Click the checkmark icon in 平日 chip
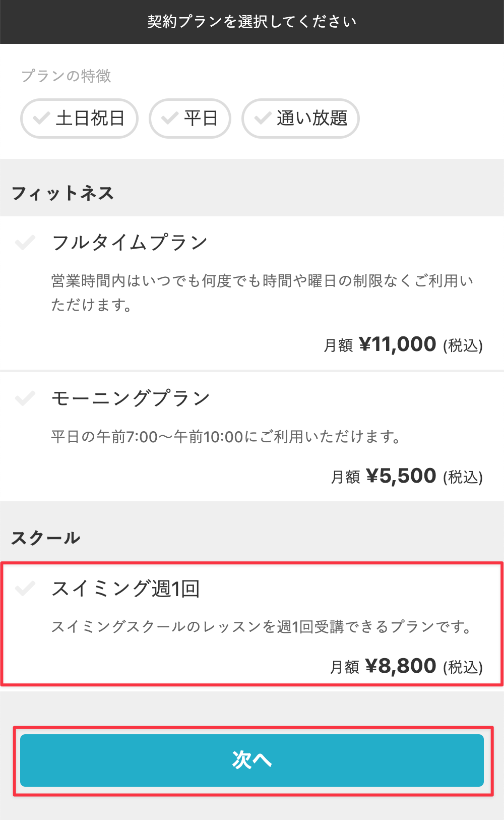Screen dimensions: 504x820 point(169,118)
